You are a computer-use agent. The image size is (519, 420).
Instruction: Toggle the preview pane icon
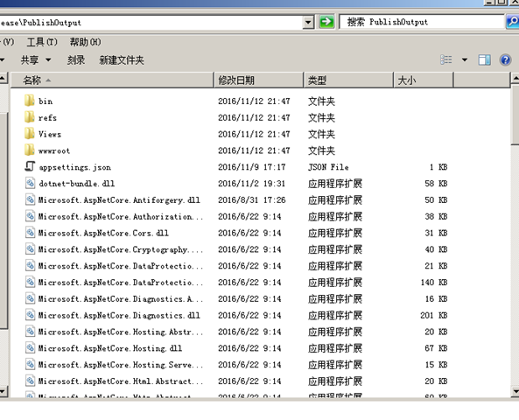pyautogui.click(x=484, y=59)
